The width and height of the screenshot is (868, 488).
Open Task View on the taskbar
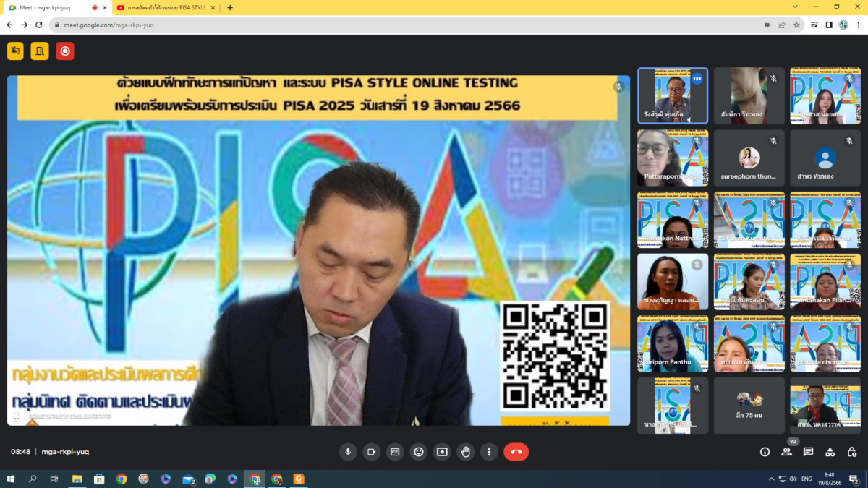click(54, 479)
